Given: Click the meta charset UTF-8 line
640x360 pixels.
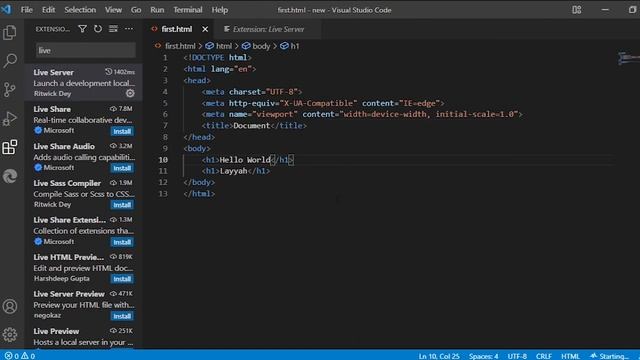Looking at the screenshot, I should [252, 92].
